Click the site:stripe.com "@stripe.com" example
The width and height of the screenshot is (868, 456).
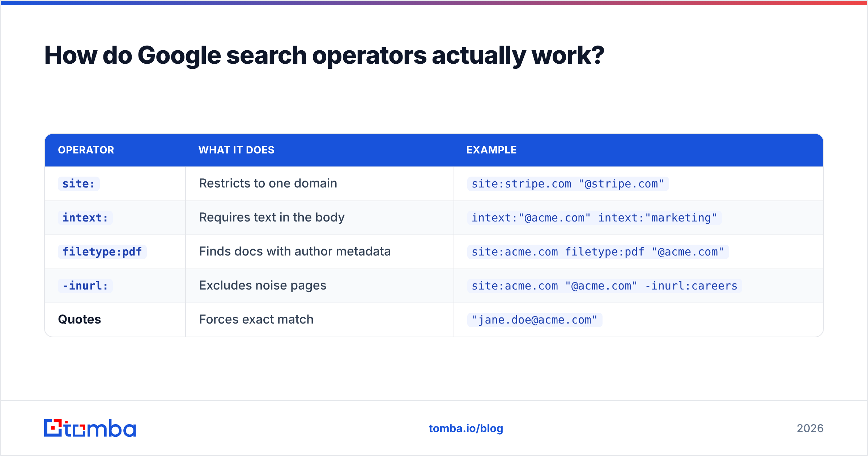click(x=568, y=184)
